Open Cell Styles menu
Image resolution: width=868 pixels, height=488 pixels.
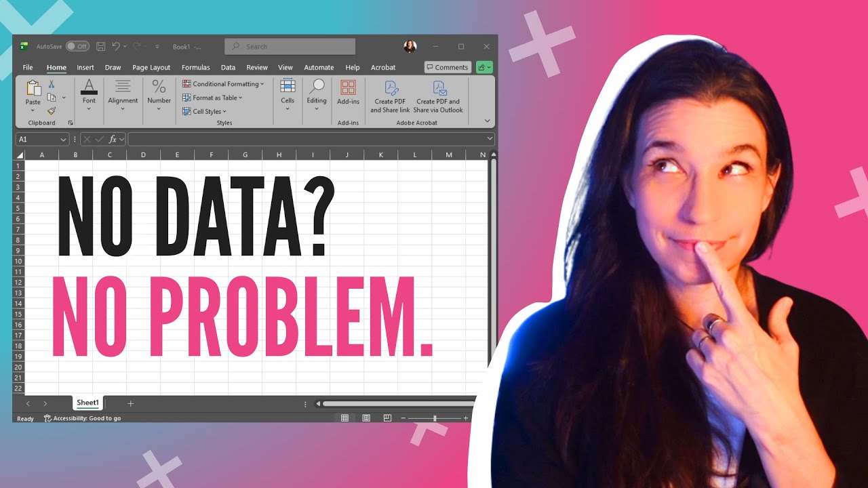point(204,111)
